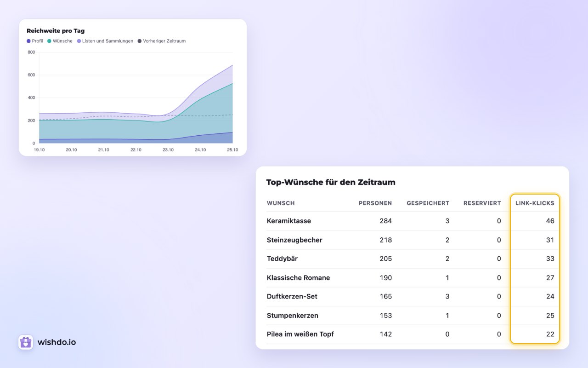
Task: Select the Stumpenkerzen wish name
Action: [293, 316]
